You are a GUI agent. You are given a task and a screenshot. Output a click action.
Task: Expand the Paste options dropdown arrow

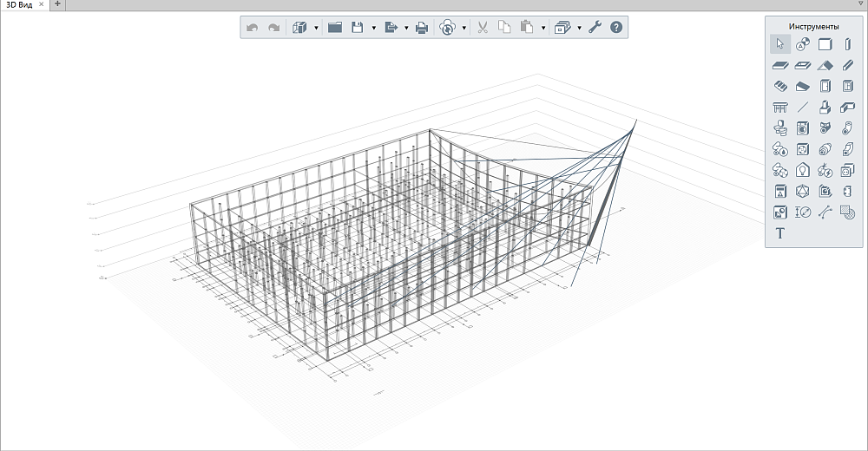542,28
